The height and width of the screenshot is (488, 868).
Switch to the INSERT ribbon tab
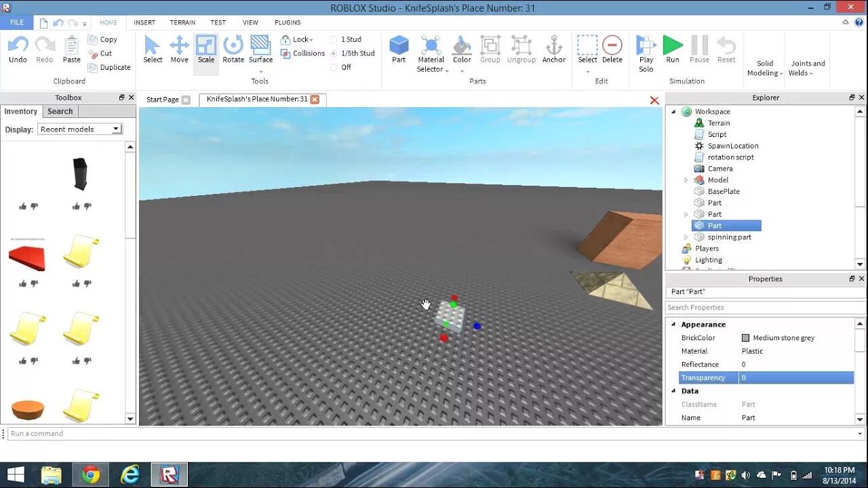tap(144, 22)
